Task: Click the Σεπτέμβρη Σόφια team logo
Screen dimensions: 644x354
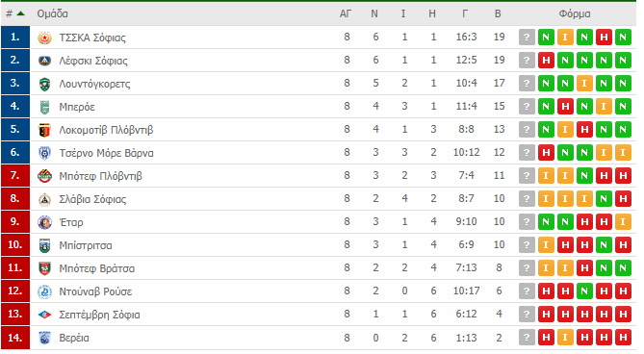Action: click(x=44, y=315)
